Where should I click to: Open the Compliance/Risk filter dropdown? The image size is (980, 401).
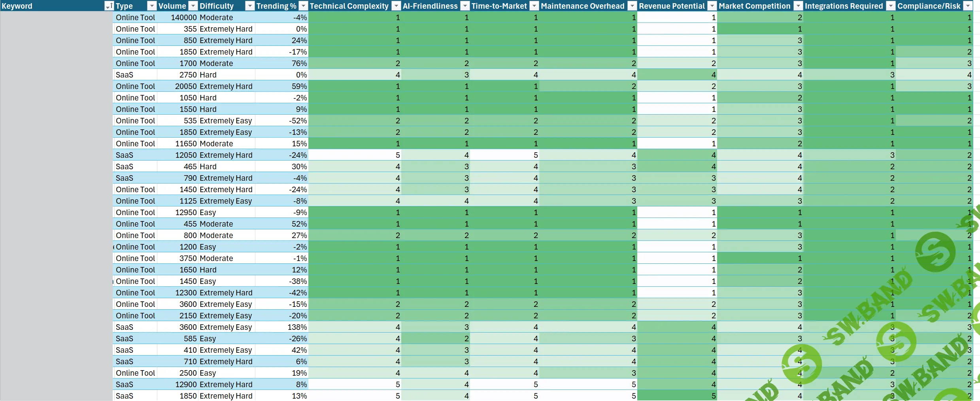click(968, 6)
